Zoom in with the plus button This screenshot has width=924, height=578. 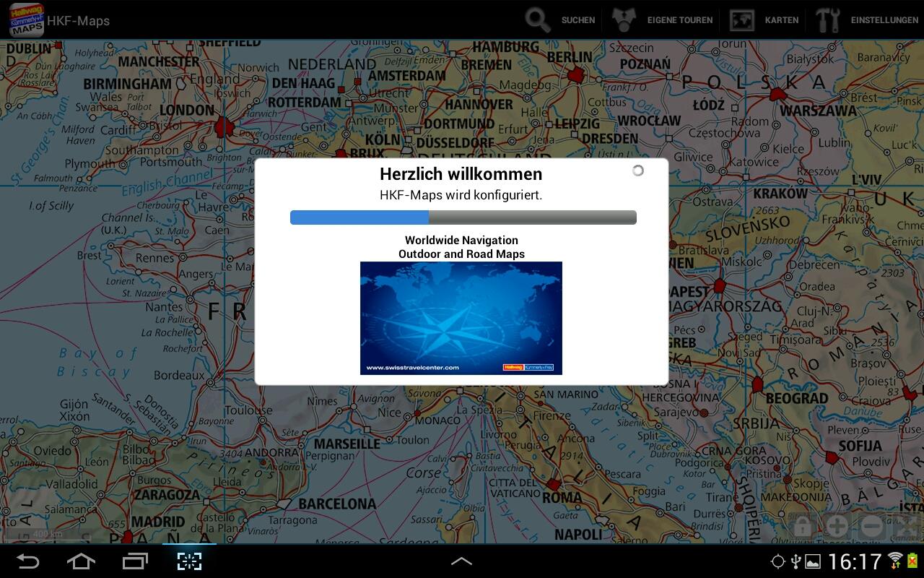pyautogui.click(x=837, y=526)
